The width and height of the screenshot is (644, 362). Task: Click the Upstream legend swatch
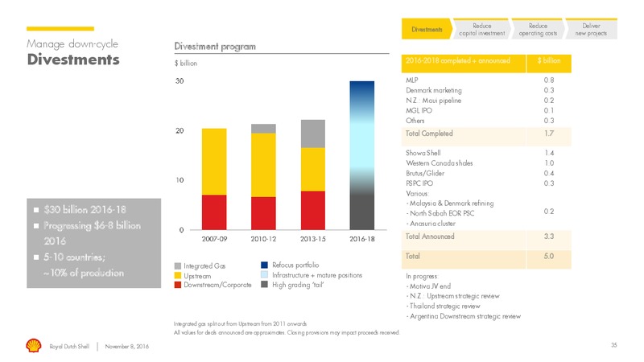[x=178, y=276]
